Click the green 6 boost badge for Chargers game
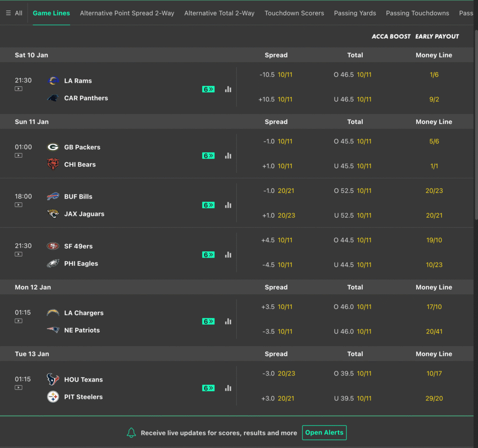This screenshot has height=448, width=478. (208, 321)
